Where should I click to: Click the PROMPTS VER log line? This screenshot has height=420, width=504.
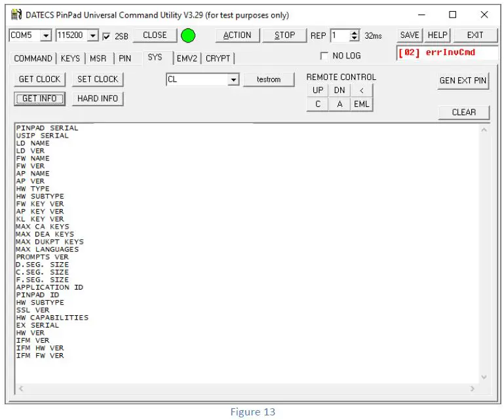pos(43,257)
